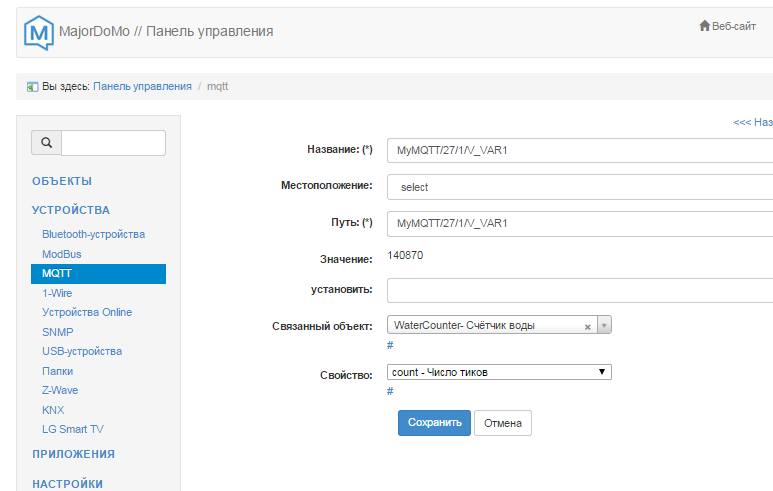Viewport: 773px width, 491px height.
Task: Focus the Название input field
Action: tap(580, 150)
